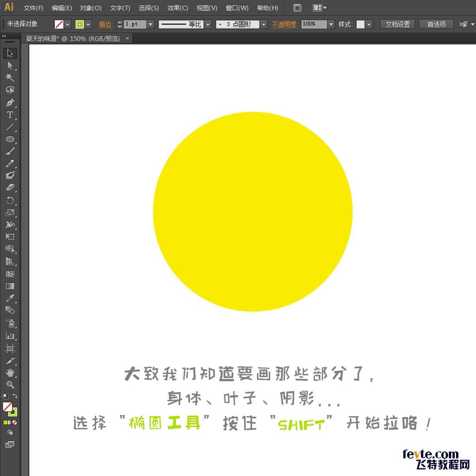Open the control bar panel menu arrow
The width and height of the screenshot is (476, 476).
472,24
